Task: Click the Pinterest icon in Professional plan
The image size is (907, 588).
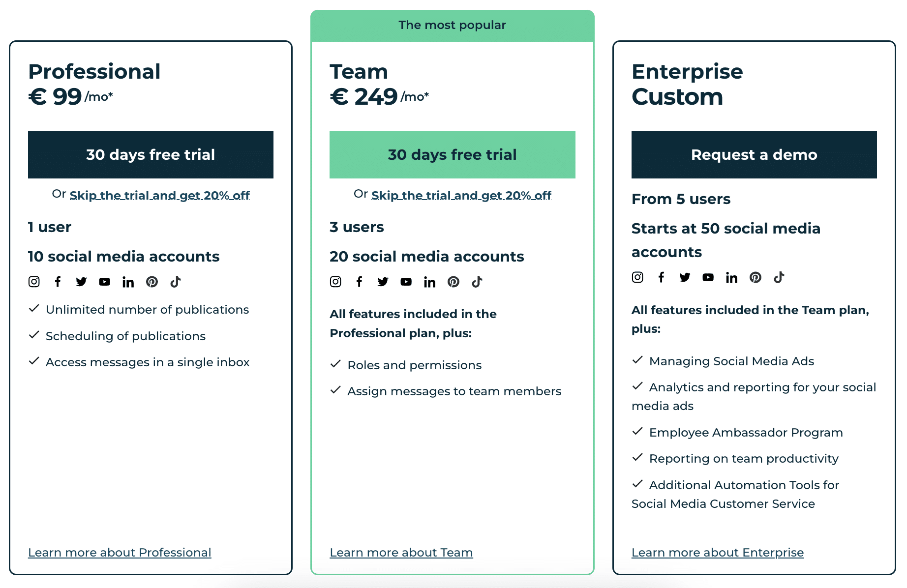Action: click(x=152, y=282)
